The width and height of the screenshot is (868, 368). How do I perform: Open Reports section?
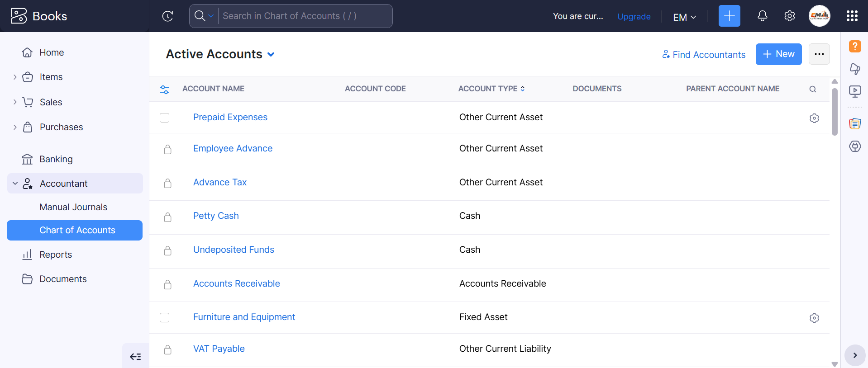[x=56, y=255]
